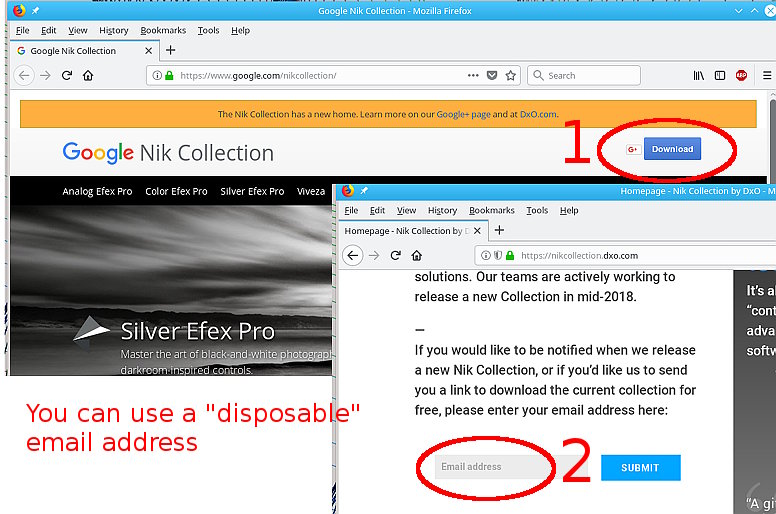Click the blue Download button

point(672,148)
